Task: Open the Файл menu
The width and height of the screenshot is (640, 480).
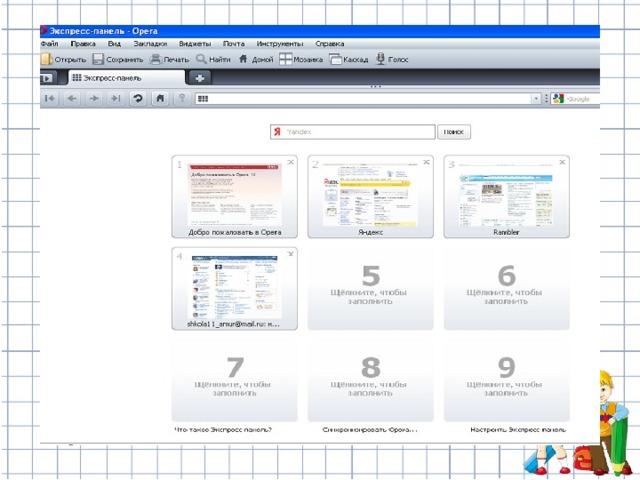Action: pyautogui.click(x=49, y=44)
